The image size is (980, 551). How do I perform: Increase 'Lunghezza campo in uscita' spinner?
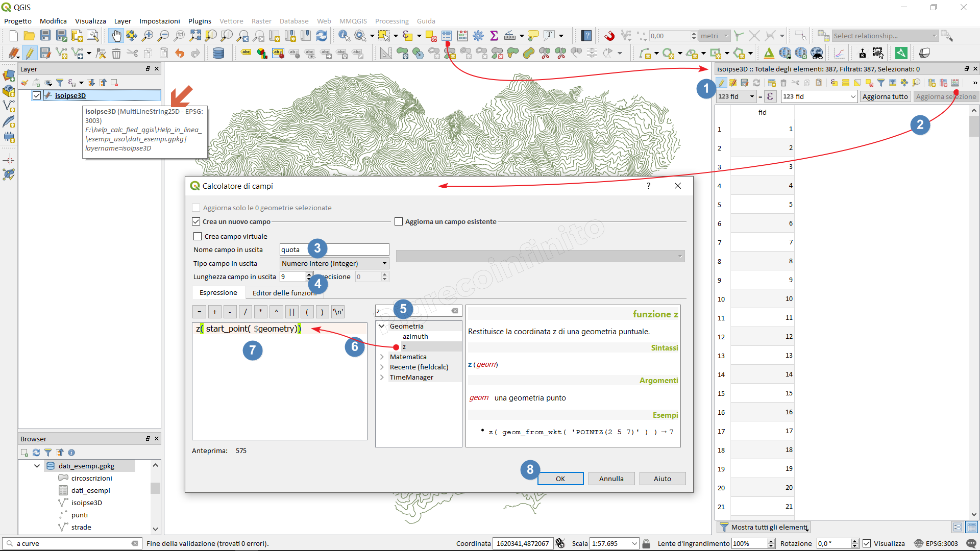click(309, 274)
